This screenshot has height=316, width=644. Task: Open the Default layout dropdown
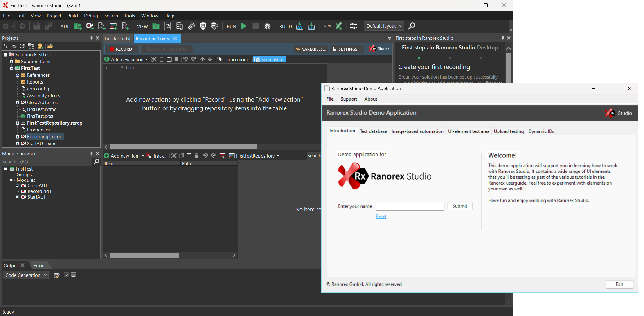click(x=384, y=26)
